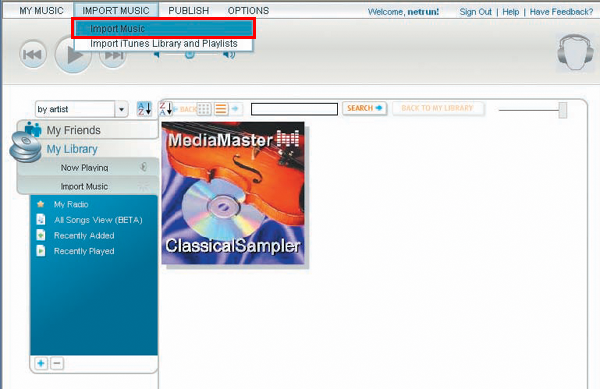Choose Import iTunes Library and Playlists
The width and height of the screenshot is (600, 389).
click(x=164, y=44)
